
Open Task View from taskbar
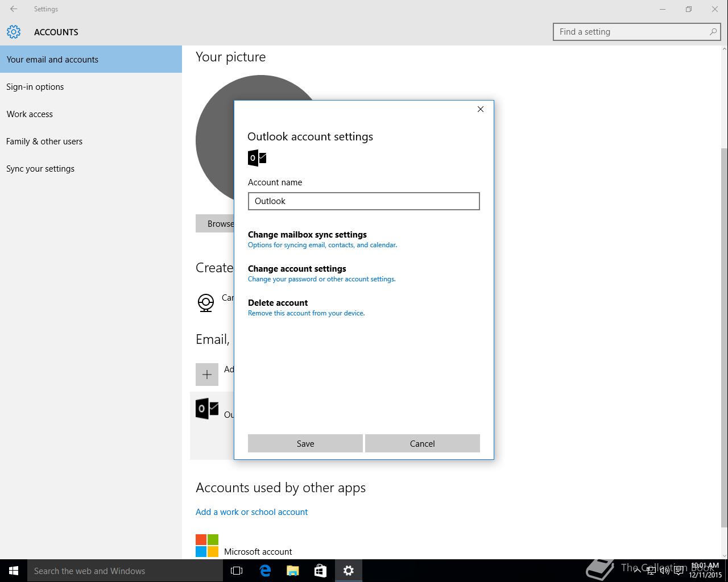tap(237, 571)
